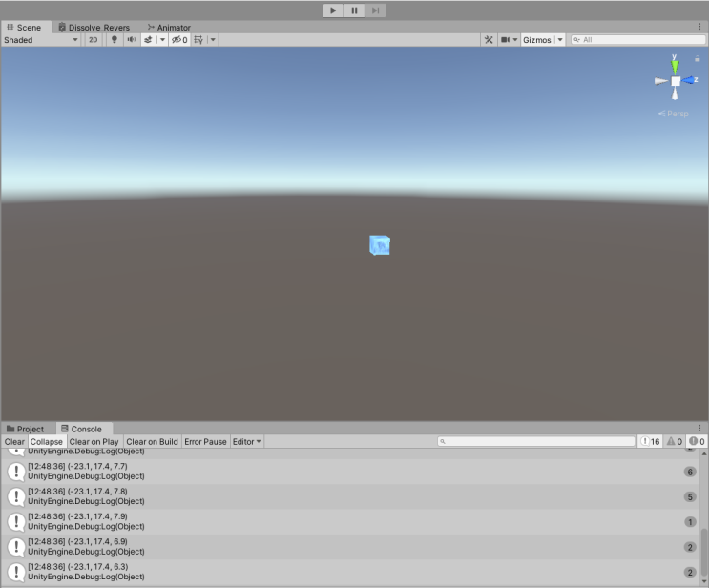Viewport: 709px width, 588px height.
Task: Toggle the error messages filter icon
Action: [697, 441]
